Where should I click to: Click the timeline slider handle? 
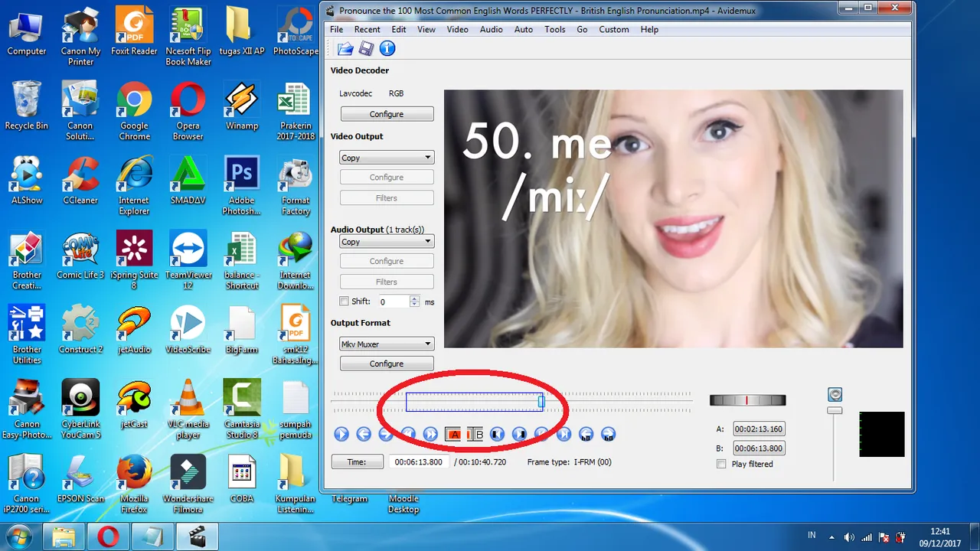541,401
